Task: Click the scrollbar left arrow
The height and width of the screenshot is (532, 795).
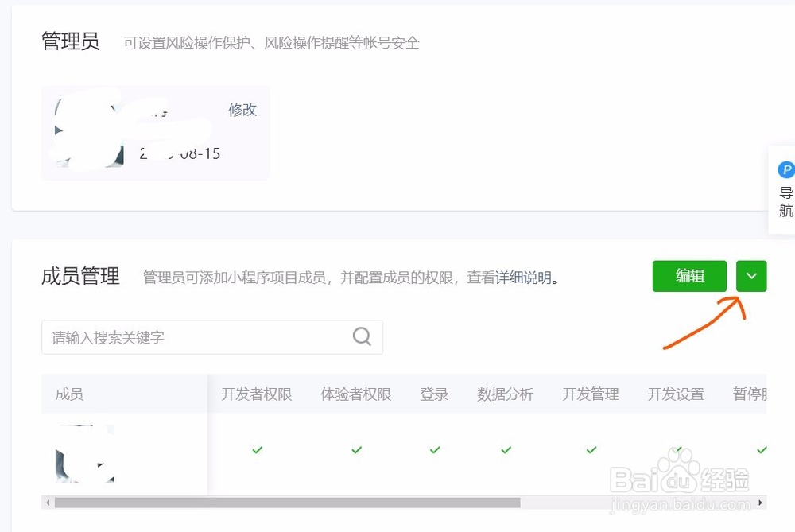Action: (x=48, y=503)
